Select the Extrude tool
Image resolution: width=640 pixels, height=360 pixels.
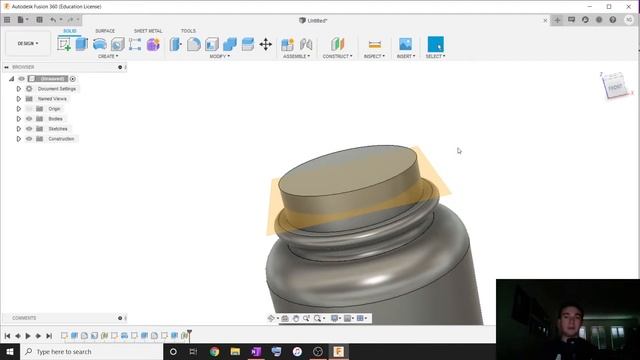pyautogui.click(x=82, y=44)
